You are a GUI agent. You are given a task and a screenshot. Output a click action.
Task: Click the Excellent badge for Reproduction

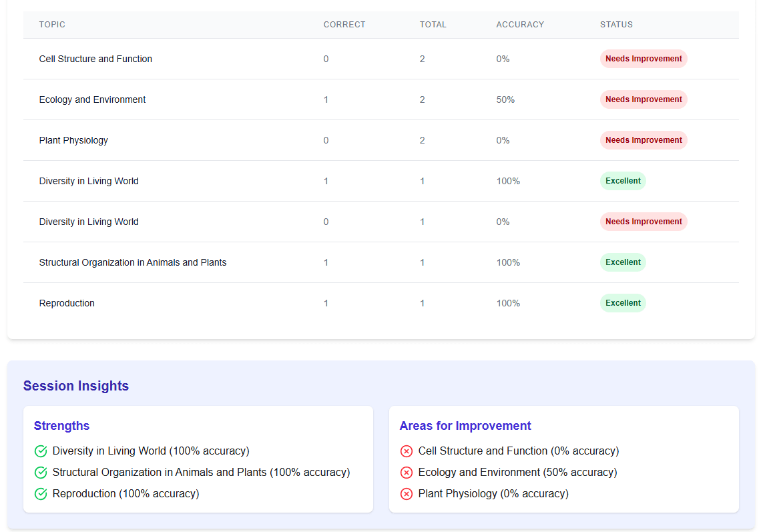pos(623,303)
